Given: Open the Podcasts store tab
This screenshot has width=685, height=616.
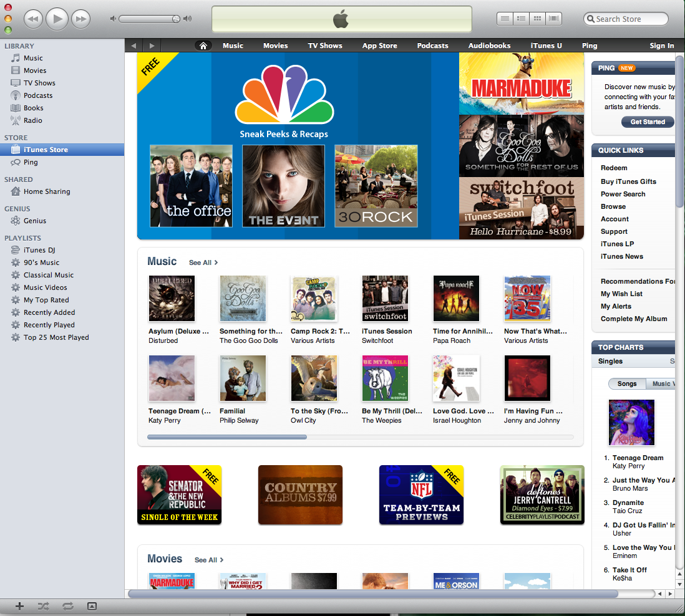Looking at the screenshot, I should point(432,46).
